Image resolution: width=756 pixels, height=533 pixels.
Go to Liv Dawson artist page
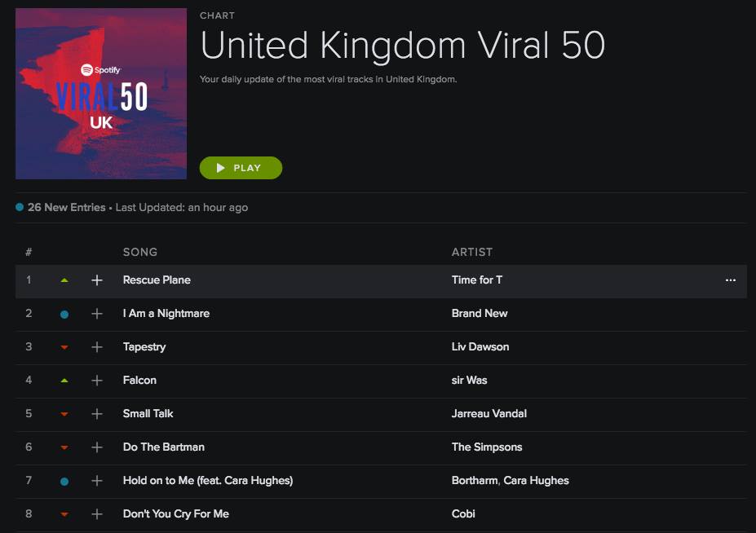[x=480, y=346]
